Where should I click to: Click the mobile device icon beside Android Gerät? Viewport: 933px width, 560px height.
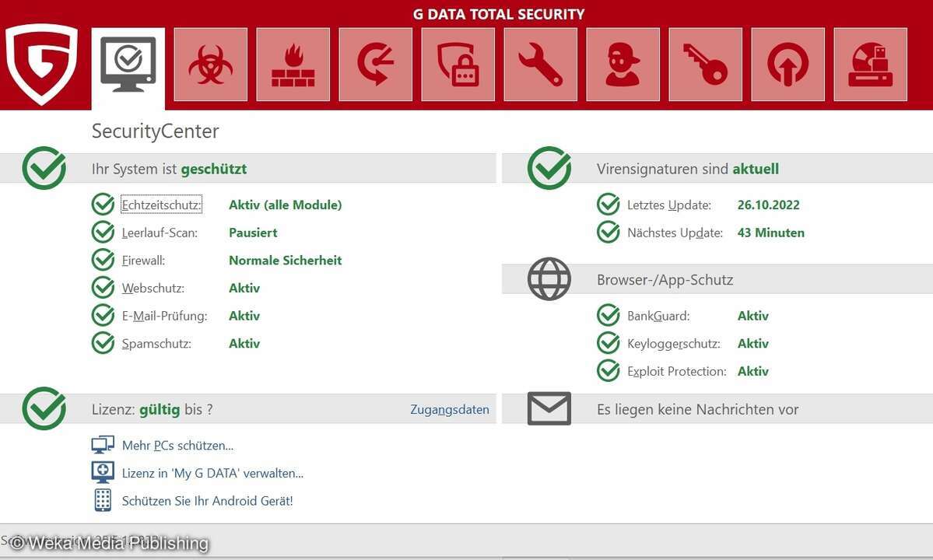coord(103,500)
